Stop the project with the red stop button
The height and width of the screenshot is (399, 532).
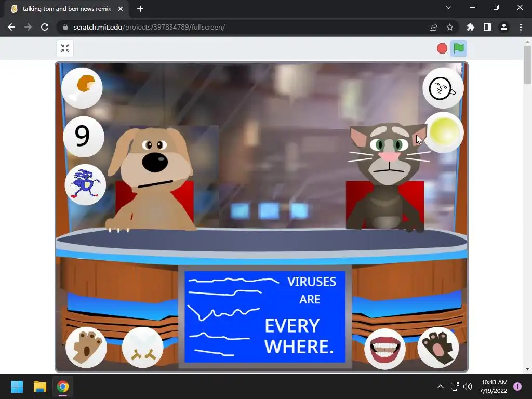(442, 48)
